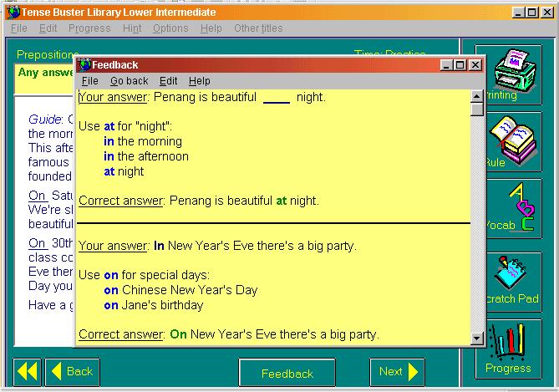This screenshot has height=392, width=559.
Task: Close the Feedback window
Action: pyautogui.click(x=475, y=64)
